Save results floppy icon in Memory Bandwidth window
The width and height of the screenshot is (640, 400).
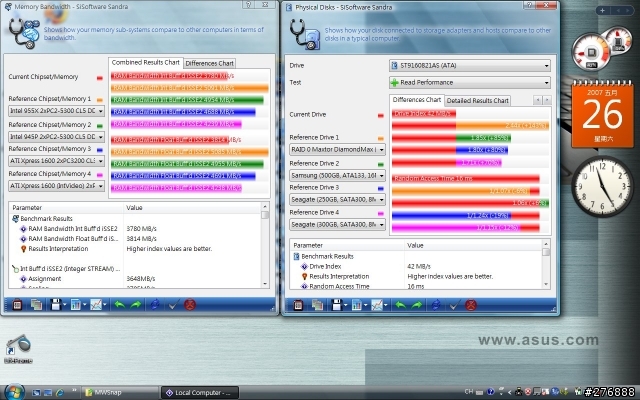click(x=56, y=304)
